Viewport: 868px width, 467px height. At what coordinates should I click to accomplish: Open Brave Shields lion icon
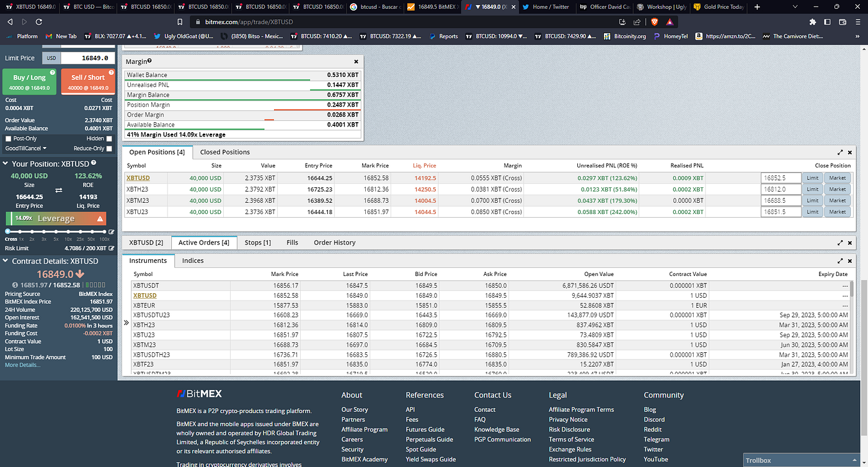tap(654, 22)
